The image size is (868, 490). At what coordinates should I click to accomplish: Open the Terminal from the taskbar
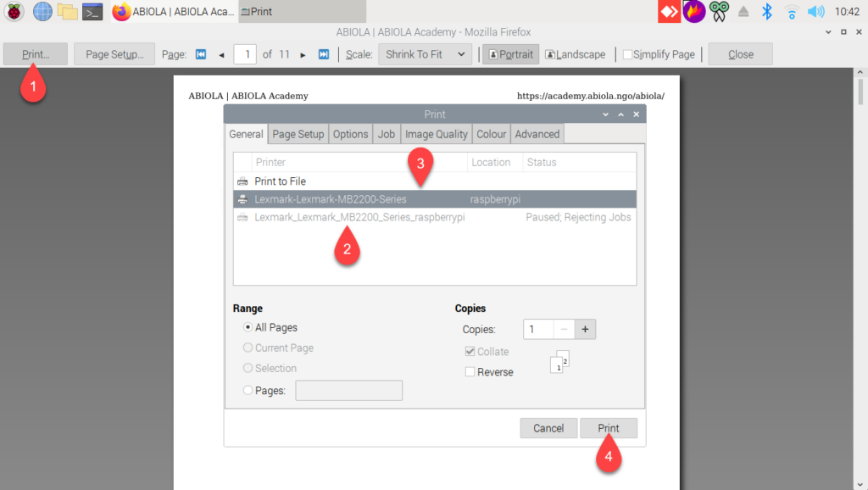click(92, 12)
